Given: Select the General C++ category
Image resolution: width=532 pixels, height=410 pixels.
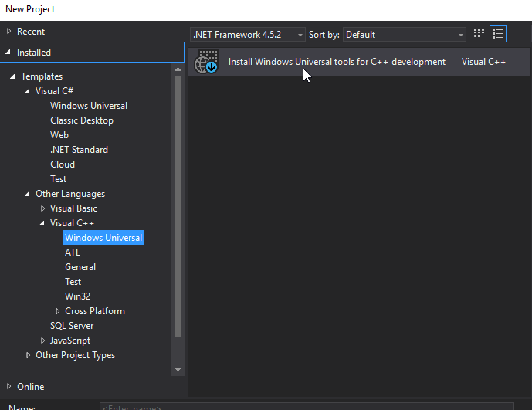Looking at the screenshot, I should (x=80, y=267).
